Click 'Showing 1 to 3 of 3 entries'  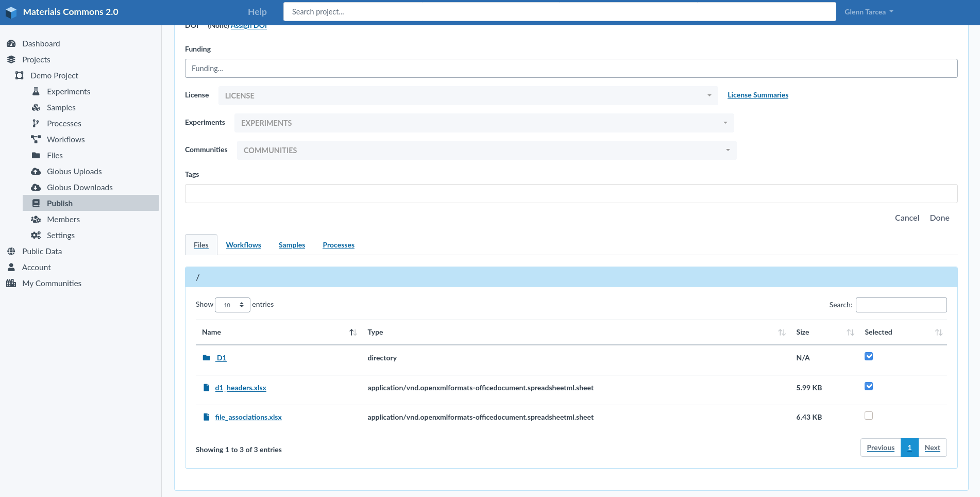(239, 450)
